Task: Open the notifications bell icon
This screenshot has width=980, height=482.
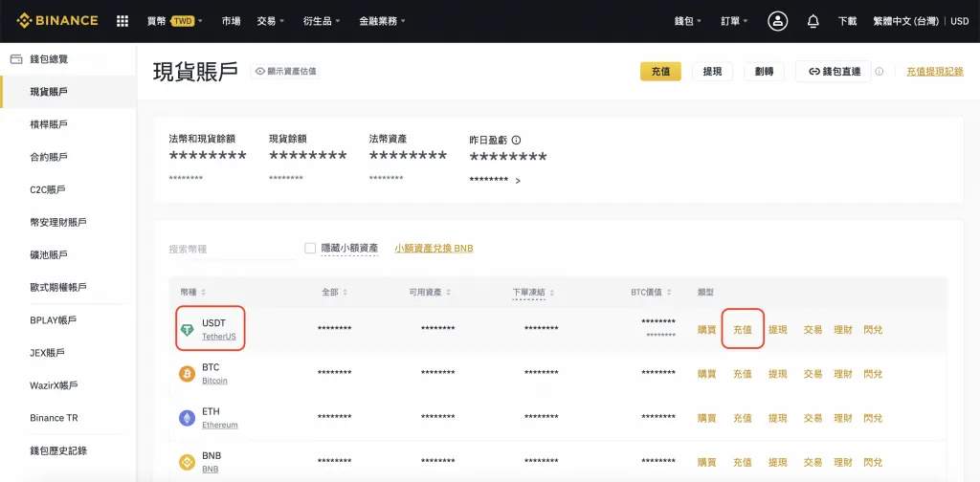Action: 813,20
